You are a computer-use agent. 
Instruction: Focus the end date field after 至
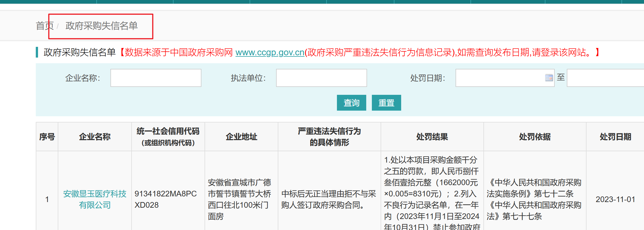[x=605, y=78]
